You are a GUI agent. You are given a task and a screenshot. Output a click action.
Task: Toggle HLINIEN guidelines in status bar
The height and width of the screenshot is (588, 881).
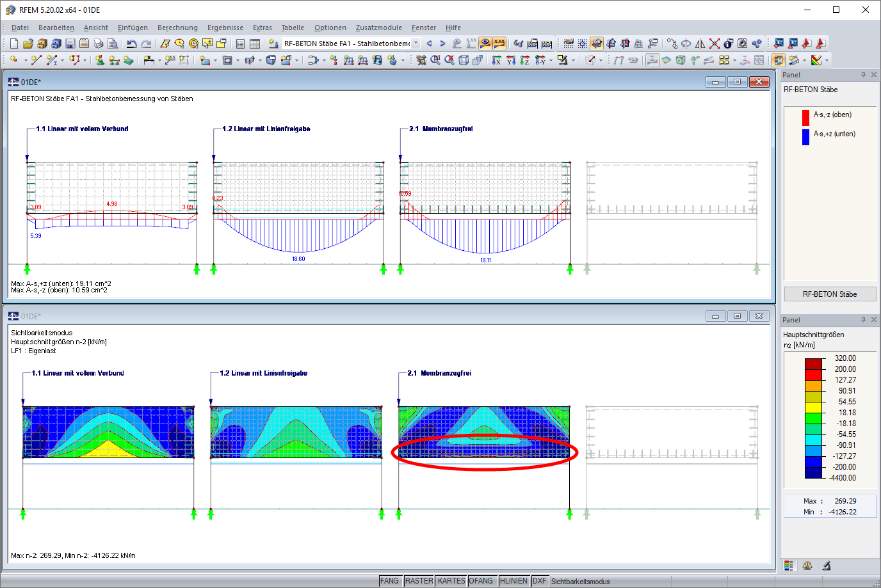tap(514, 581)
